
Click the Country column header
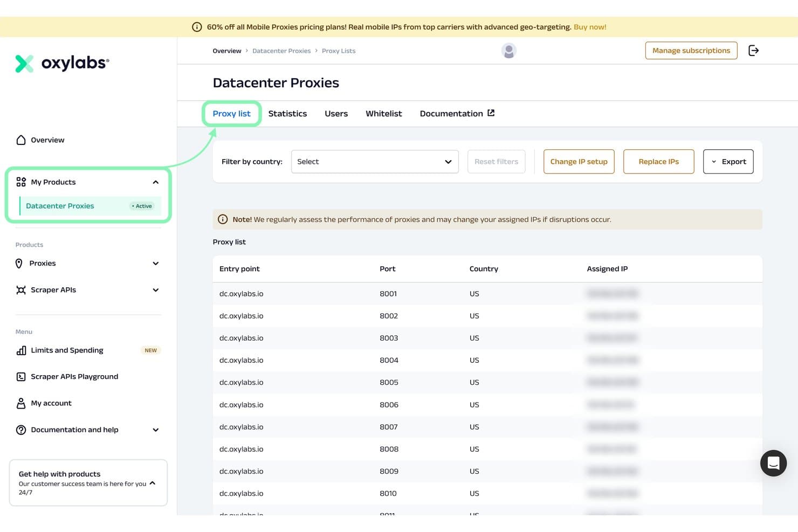(484, 269)
